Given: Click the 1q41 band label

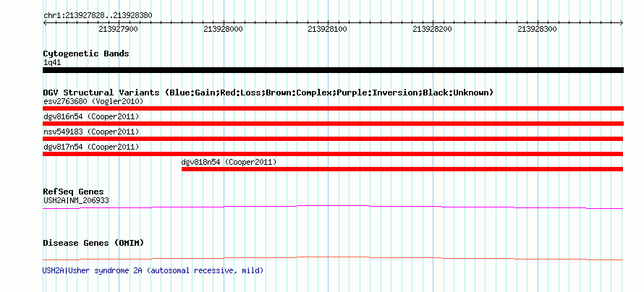Looking at the screenshot, I should (52, 63).
